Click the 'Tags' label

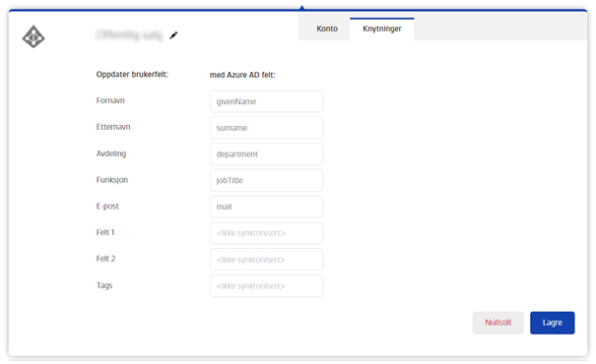[x=104, y=285]
